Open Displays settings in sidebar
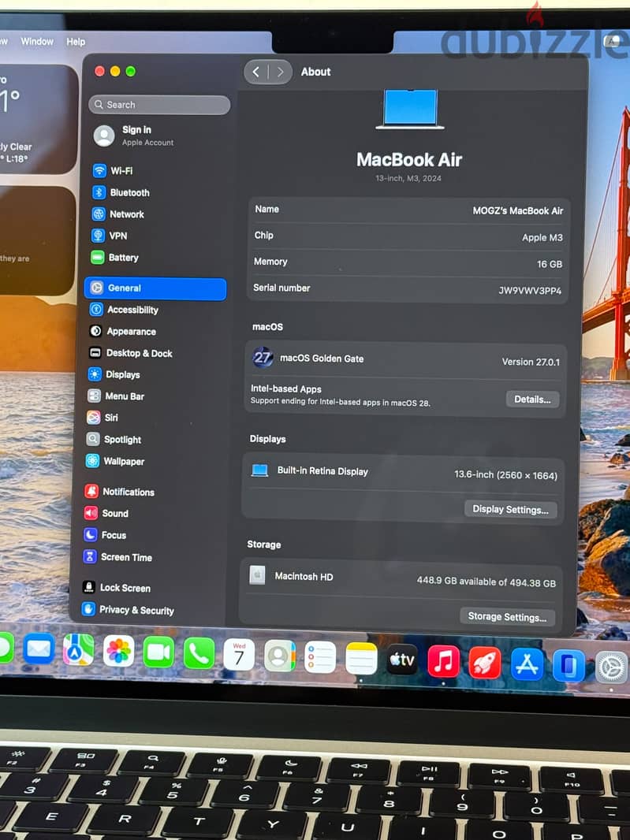Screen dimensions: 630x840 (x=114, y=374)
